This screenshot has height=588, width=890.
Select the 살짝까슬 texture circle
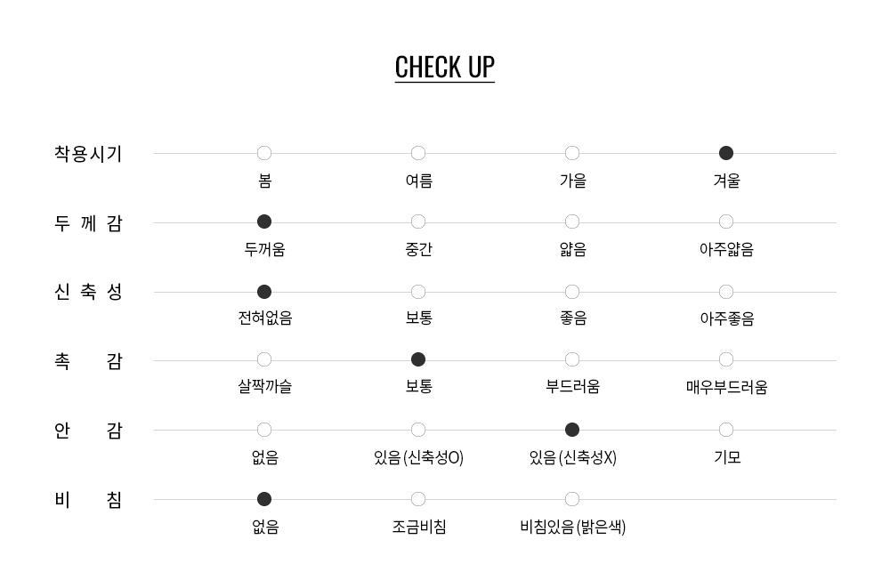[264, 359]
